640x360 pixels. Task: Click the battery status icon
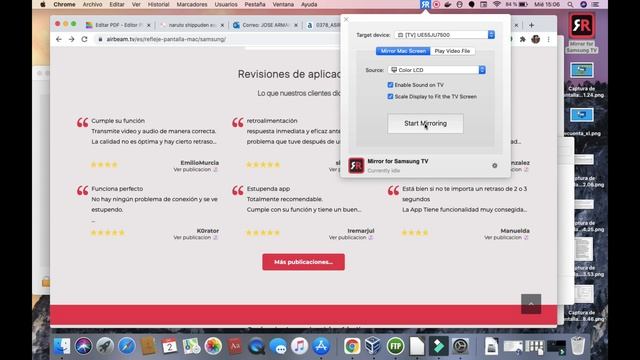pos(522,4)
